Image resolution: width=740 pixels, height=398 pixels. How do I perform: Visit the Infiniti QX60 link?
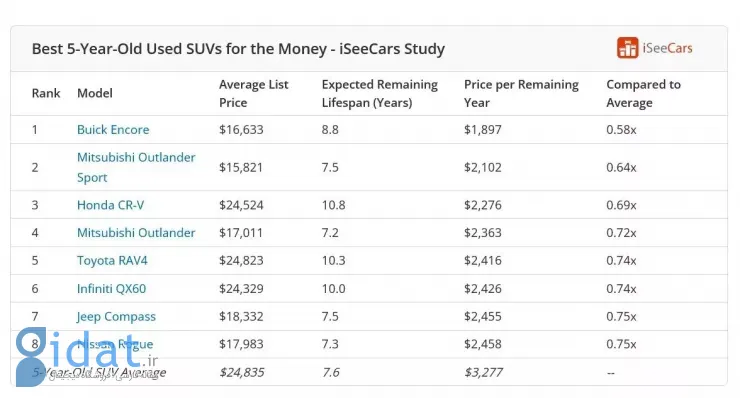(x=111, y=288)
